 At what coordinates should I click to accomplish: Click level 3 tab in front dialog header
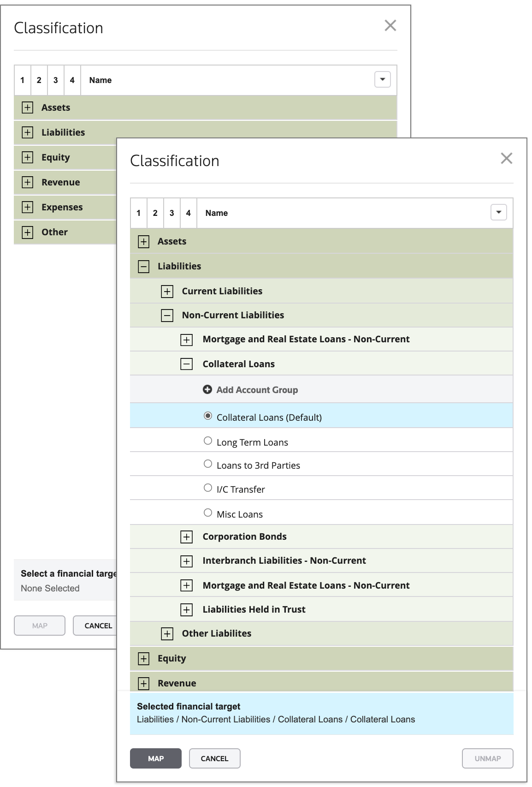pos(172,213)
